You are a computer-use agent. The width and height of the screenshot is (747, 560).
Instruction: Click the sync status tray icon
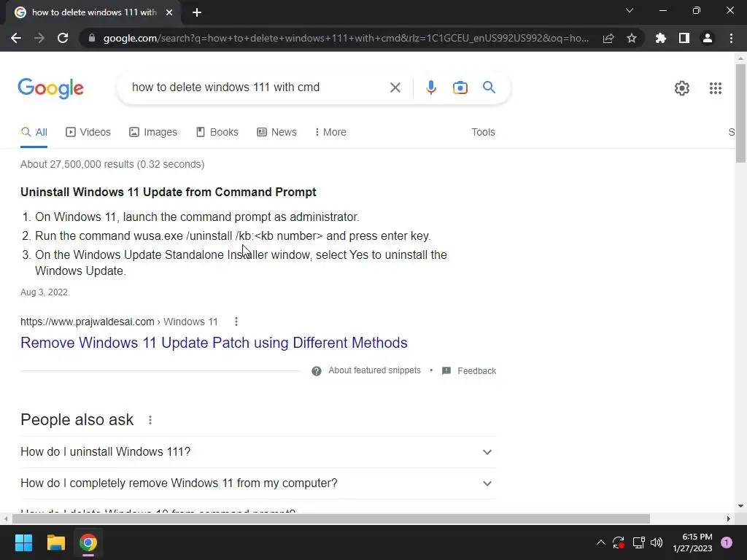pyautogui.click(x=619, y=542)
